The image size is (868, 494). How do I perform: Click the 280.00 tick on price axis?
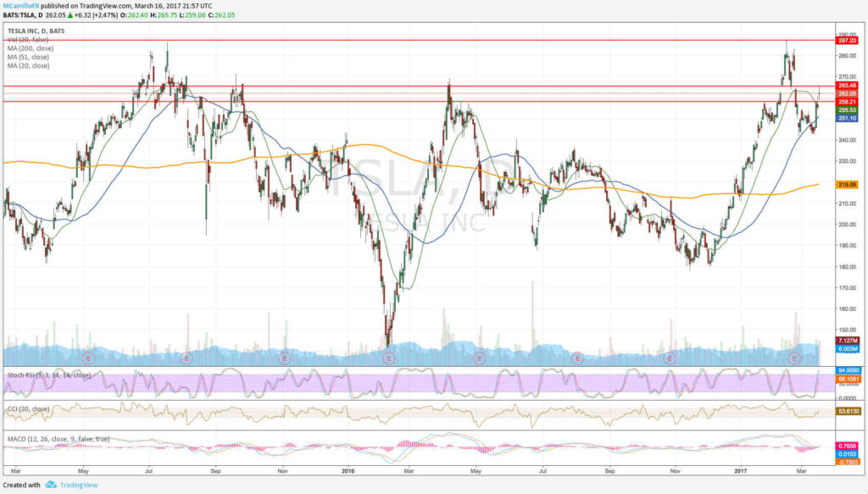[848, 56]
